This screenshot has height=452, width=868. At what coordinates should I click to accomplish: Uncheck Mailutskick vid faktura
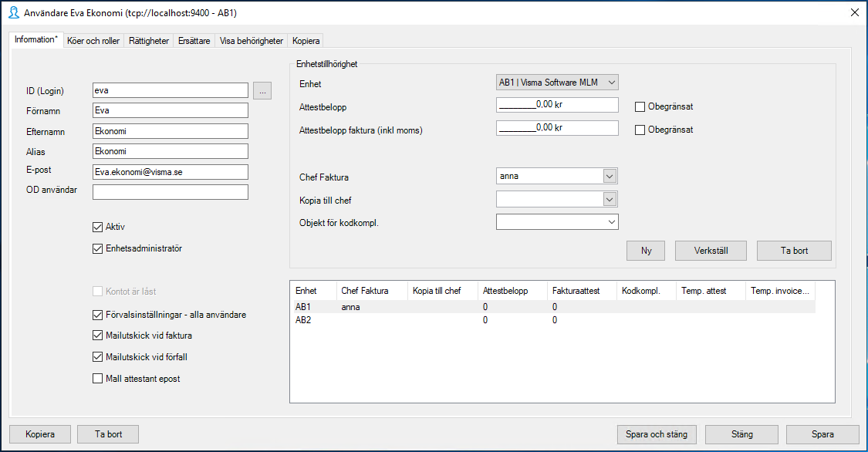tap(97, 336)
